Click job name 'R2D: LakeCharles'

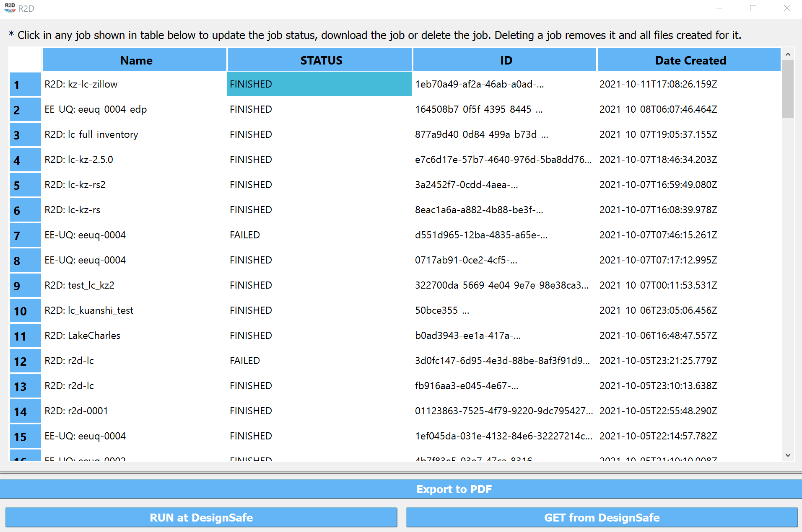(82, 336)
